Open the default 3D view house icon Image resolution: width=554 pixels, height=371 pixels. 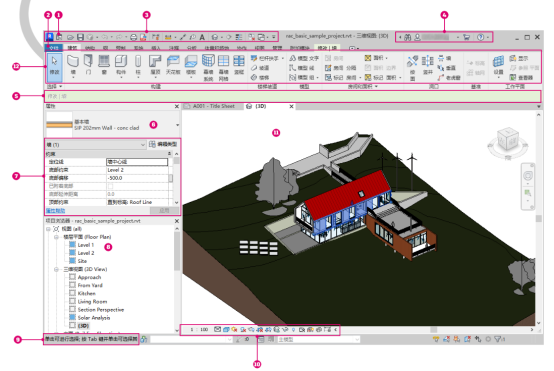point(214,37)
